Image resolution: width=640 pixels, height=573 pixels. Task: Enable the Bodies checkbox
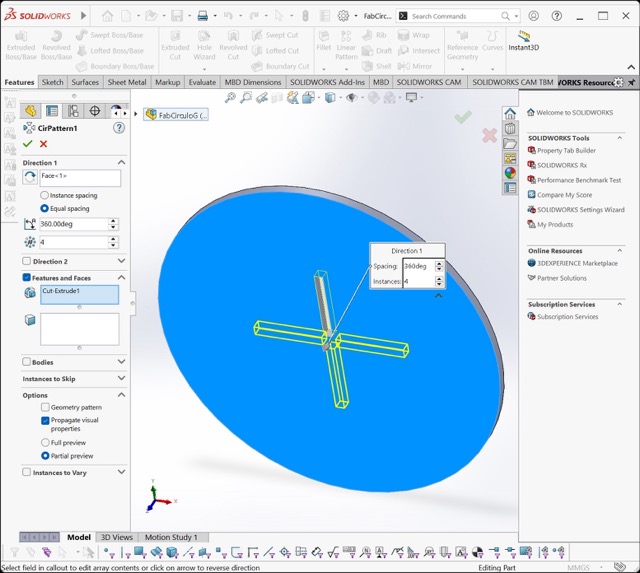click(x=27, y=362)
